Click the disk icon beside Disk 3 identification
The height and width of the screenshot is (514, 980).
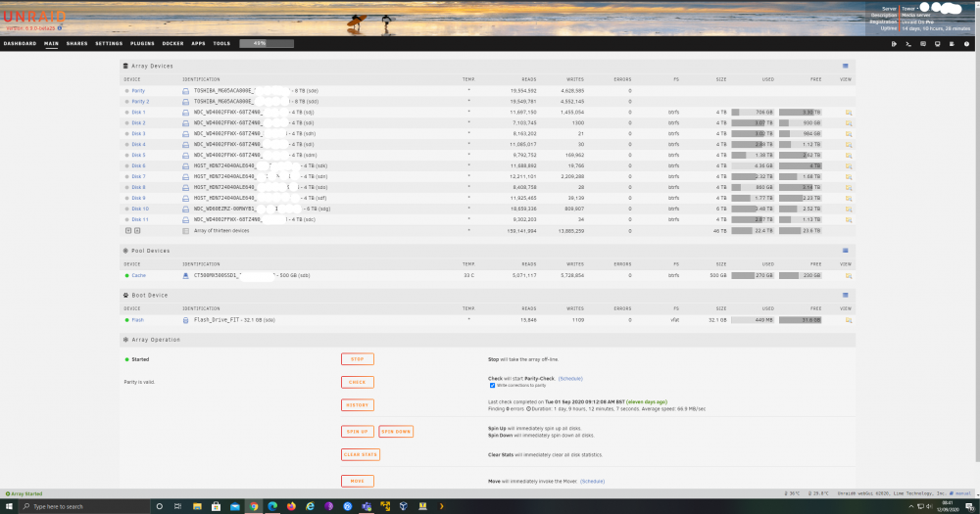pyautogui.click(x=185, y=134)
